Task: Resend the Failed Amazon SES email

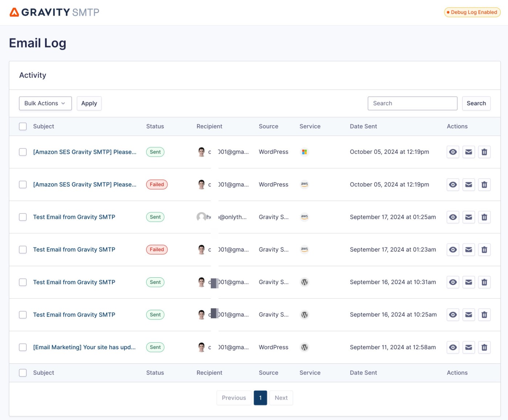Action: pyautogui.click(x=469, y=184)
